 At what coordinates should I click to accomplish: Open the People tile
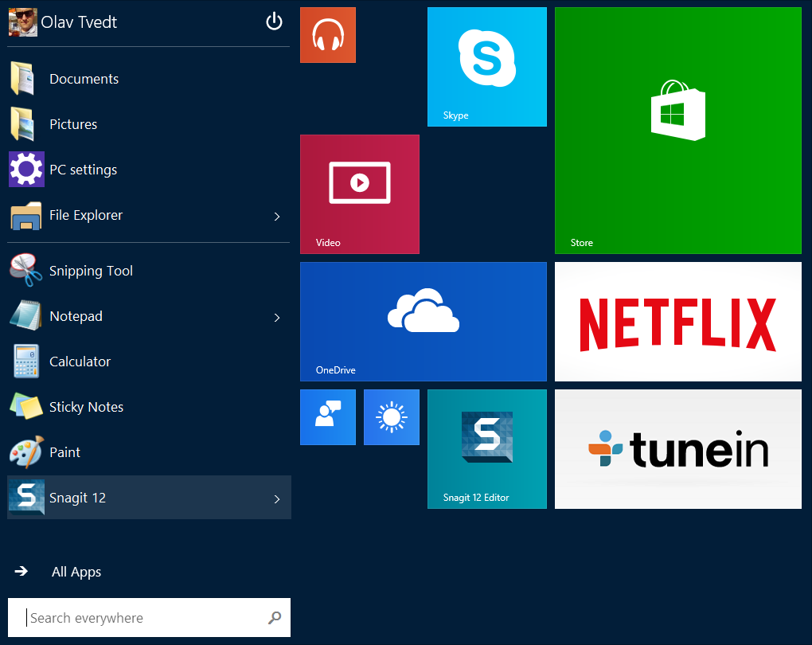point(327,416)
